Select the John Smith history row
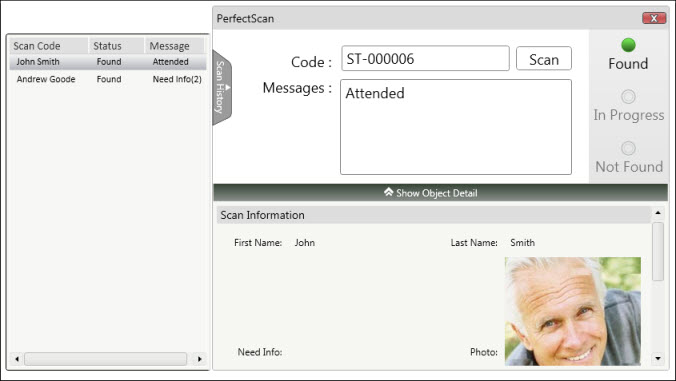Viewport: 676px width, 381px height. click(108, 62)
